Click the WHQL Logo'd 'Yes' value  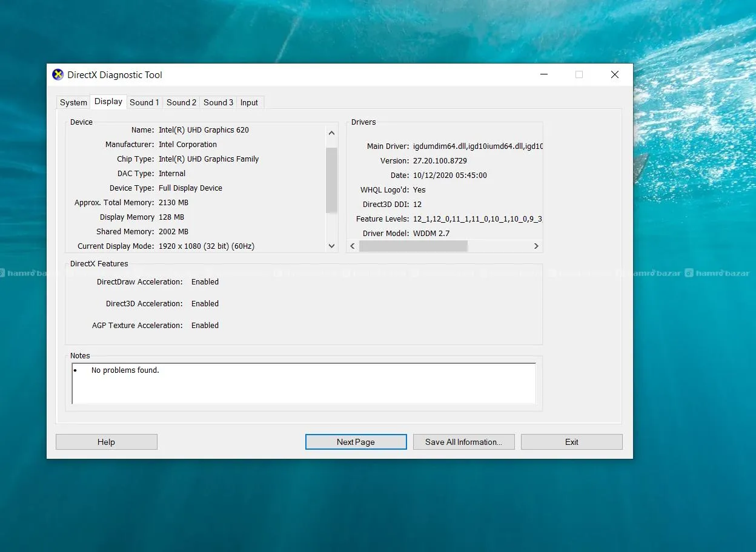[x=419, y=189]
